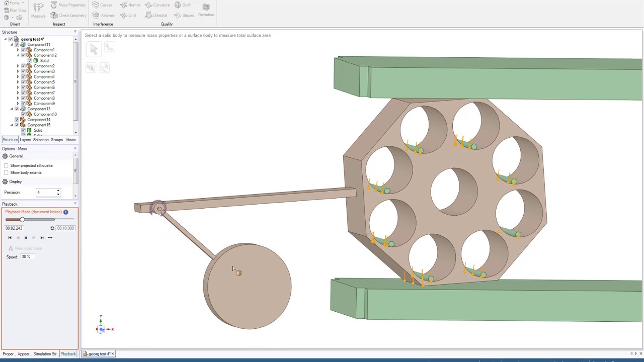The image size is (644, 362).
Task: Uncheck Component5 visibility checkbox
Action: (x=23, y=82)
